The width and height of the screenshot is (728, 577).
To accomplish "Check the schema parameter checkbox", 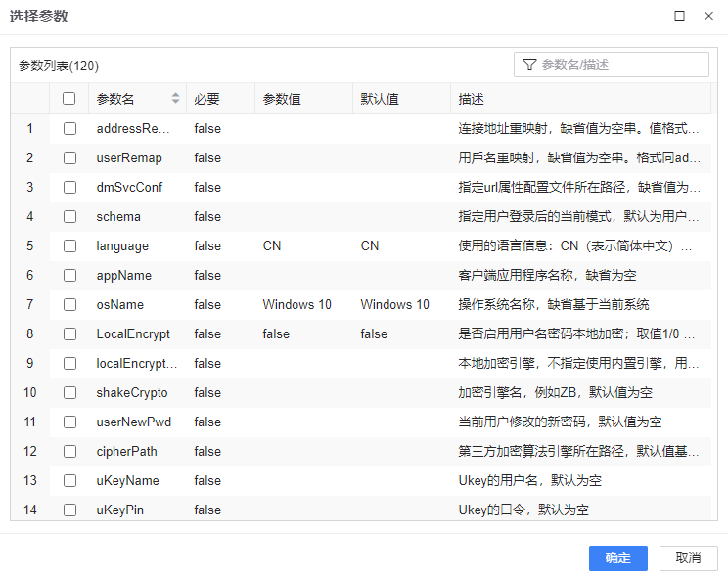I will click(69, 216).
